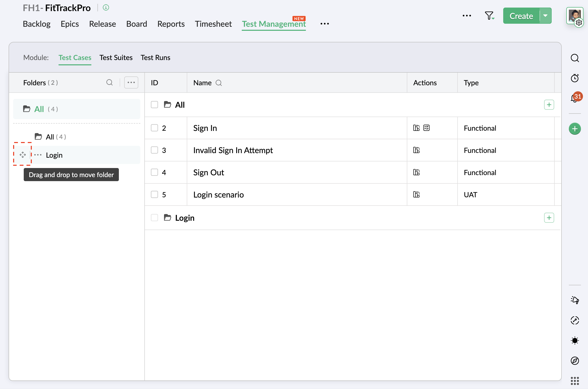Screen dimensions: 588x389
Task: Click the search magnifier in right sidebar
Action: [x=575, y=58]
